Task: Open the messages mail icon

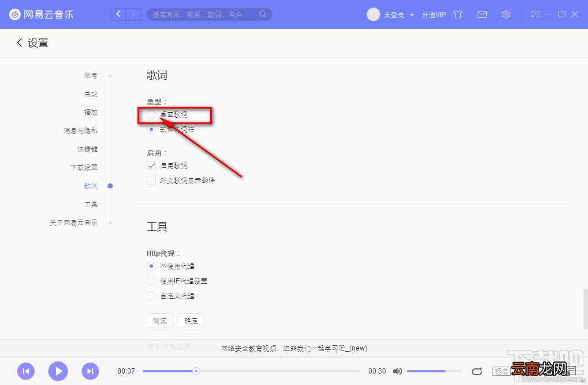Action: pyautogui.click(x=482, y=14)
